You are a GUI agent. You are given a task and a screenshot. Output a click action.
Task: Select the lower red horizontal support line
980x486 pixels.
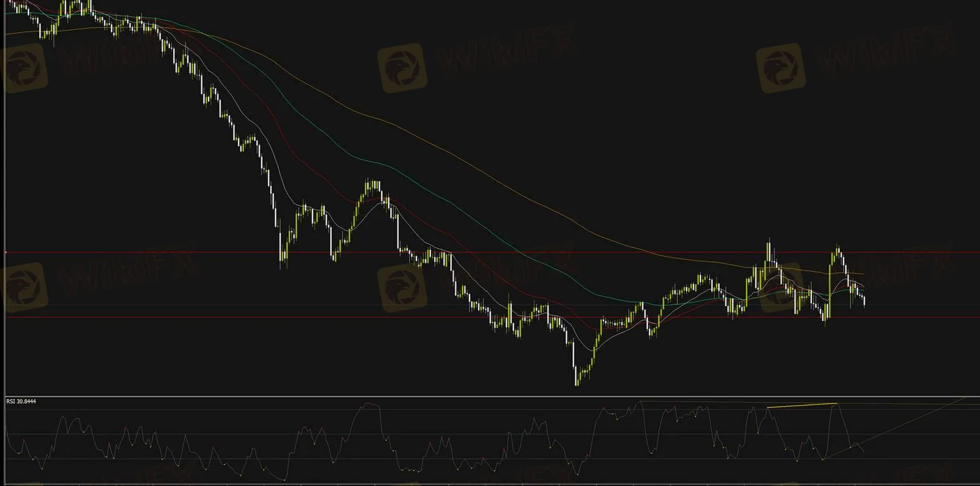pos(492,317)
